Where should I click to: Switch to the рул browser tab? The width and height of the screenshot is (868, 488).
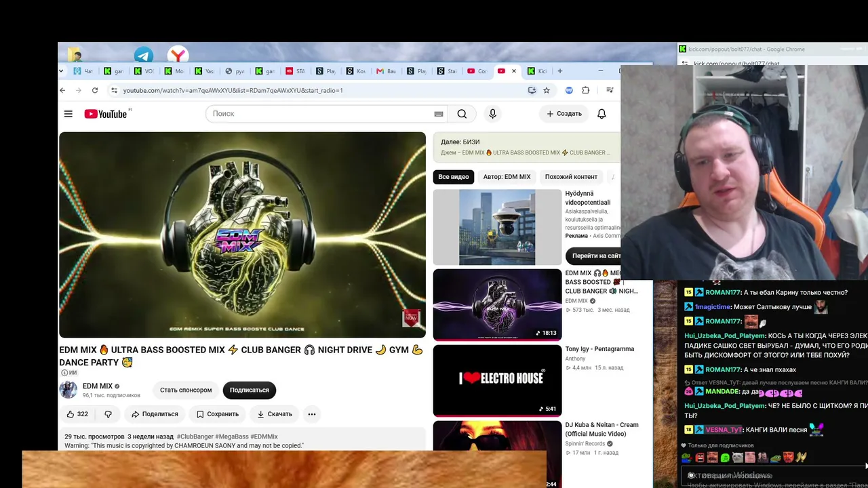pyautogui.click(x=234, y=71)
